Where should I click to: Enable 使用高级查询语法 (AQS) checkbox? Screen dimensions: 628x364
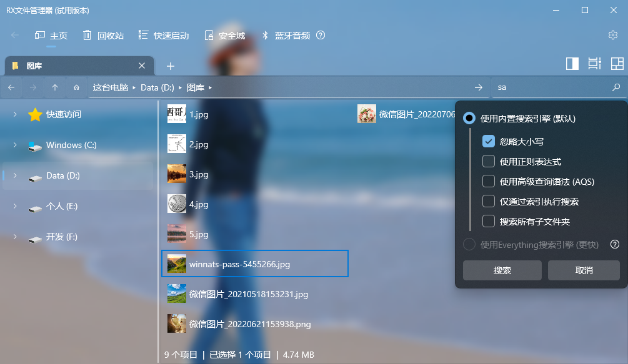pyautogui.click(x=488, y=181)
